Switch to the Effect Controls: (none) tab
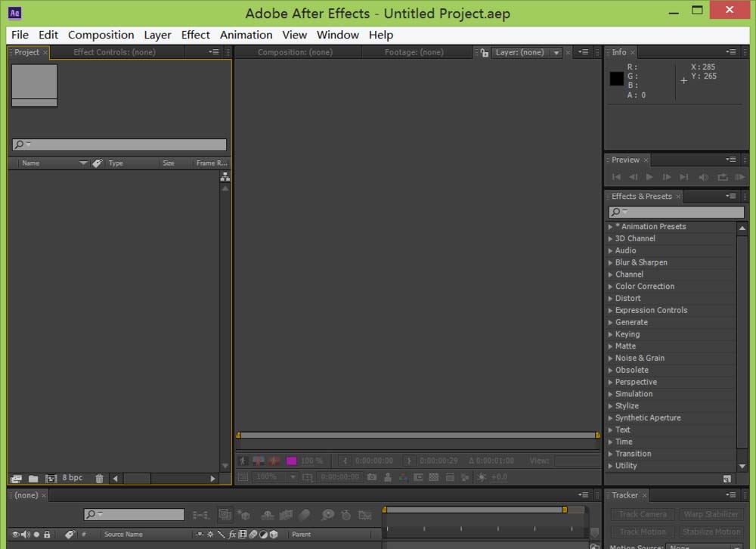 114,52
